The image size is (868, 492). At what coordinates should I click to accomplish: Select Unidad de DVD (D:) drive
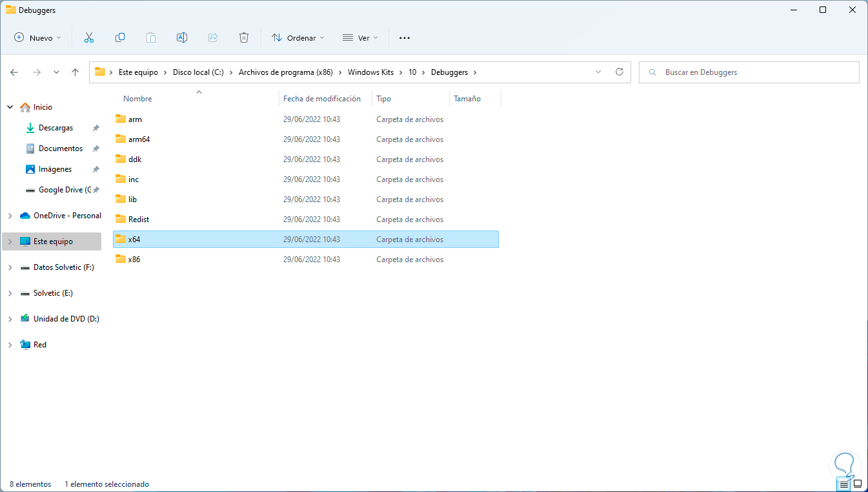coord(66,319)
